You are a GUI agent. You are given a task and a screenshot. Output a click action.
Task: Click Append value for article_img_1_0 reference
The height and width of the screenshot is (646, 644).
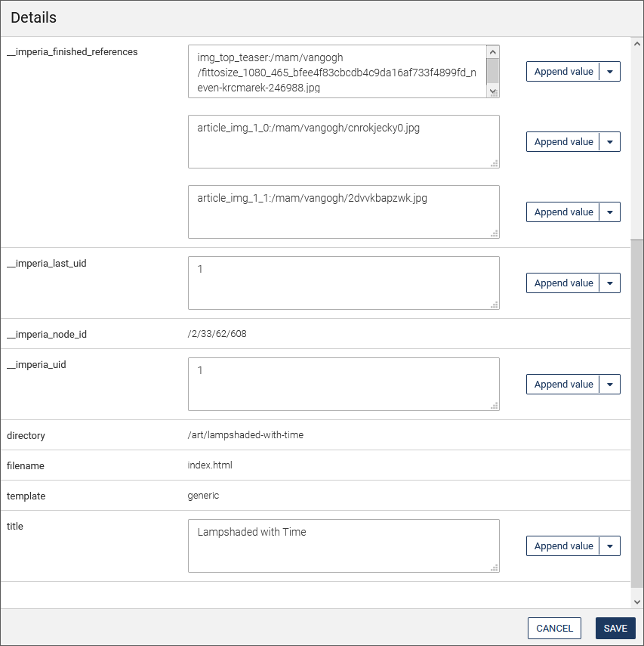coord(563,142)
